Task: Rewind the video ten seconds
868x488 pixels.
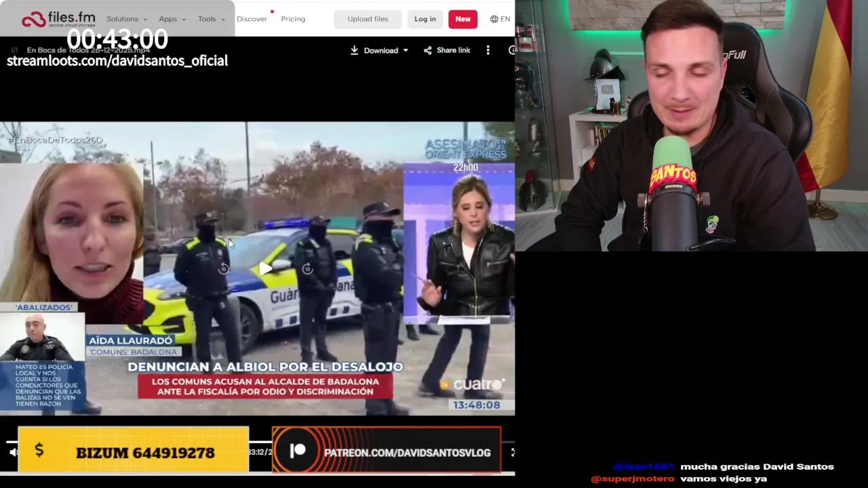Action: click(x=223, y=269)
